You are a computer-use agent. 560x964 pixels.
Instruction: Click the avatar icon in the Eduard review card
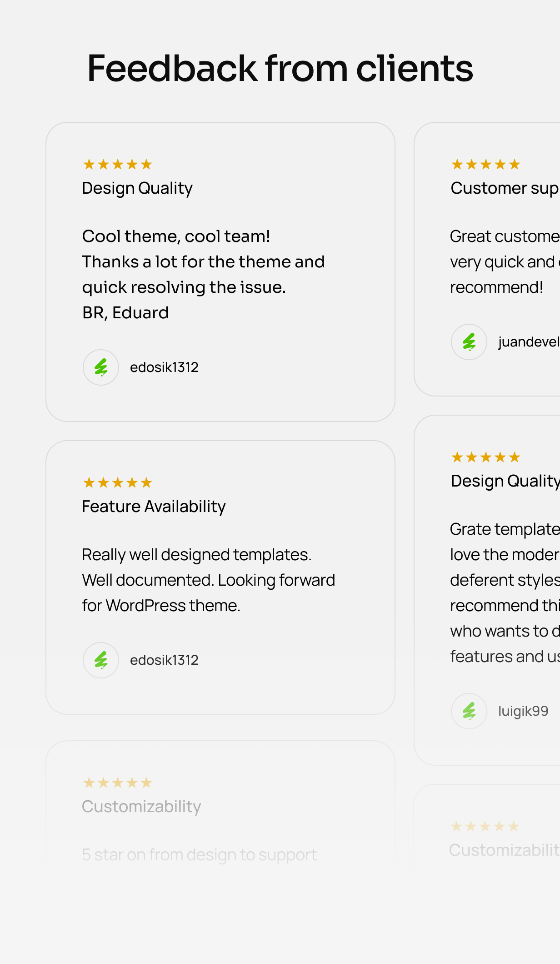[x=101, y=367]
